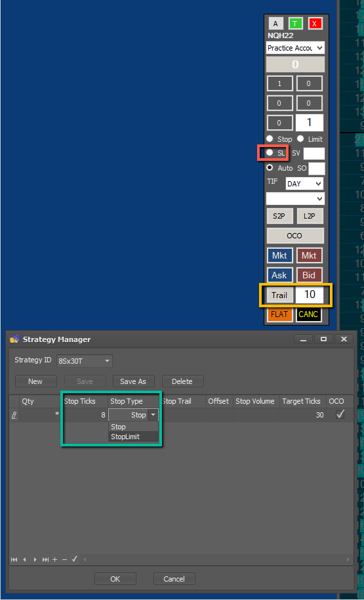Click the green T button on the order panel
This screenshot has height=600, width=364.
(295, 24)
